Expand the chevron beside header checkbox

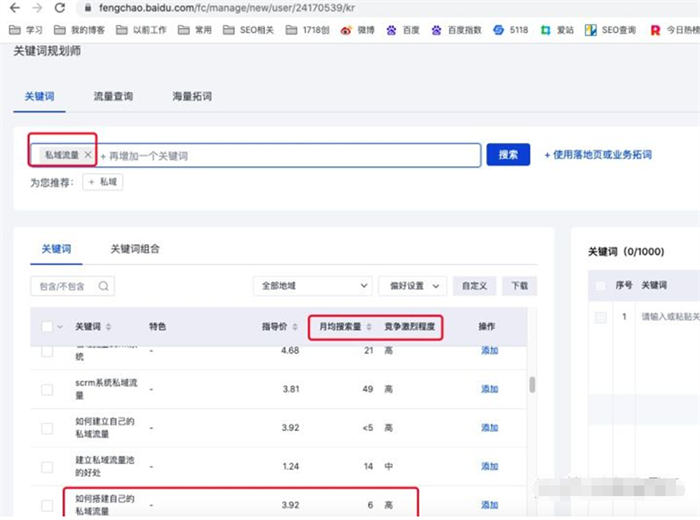tap(61, 327)
